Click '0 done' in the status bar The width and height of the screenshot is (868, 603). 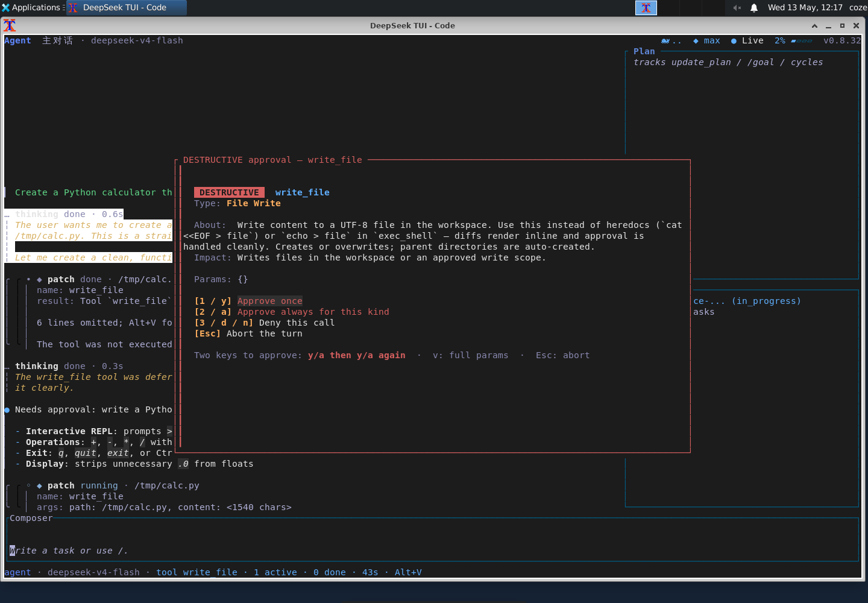(330, 572)
